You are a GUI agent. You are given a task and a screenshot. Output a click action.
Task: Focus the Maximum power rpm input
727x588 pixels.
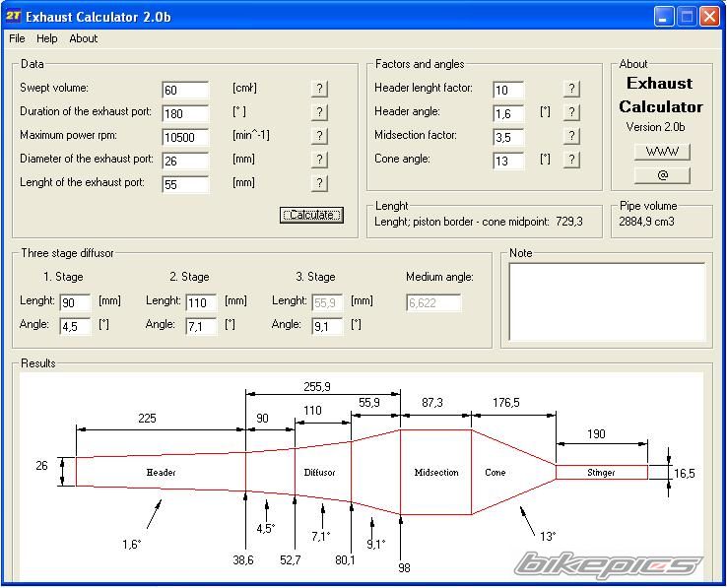(x=185, y=137)
